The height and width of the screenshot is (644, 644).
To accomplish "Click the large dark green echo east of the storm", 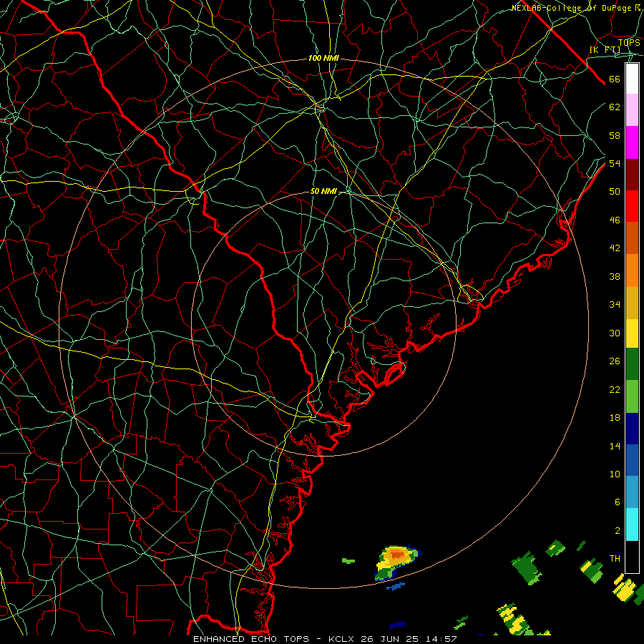I will point(525,568).
